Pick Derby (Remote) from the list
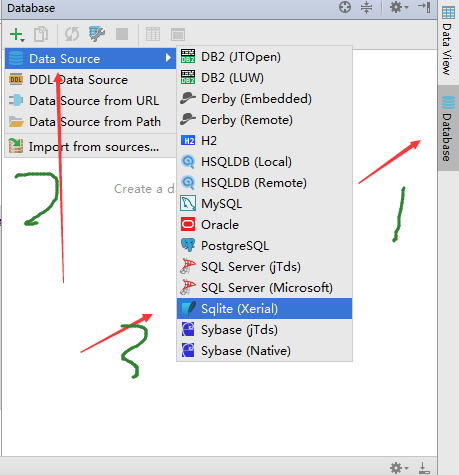459x475 pixels. tap(264, 120)
